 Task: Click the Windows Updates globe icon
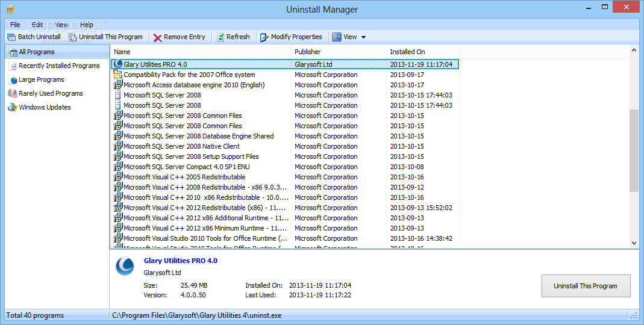[13, 107]
